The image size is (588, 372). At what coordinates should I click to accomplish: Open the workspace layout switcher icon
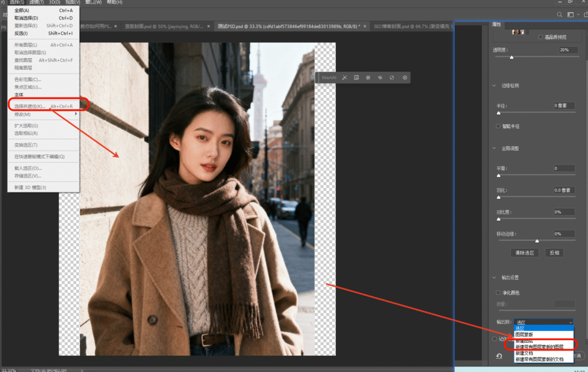pyautogui.click(x=571, y=14)
